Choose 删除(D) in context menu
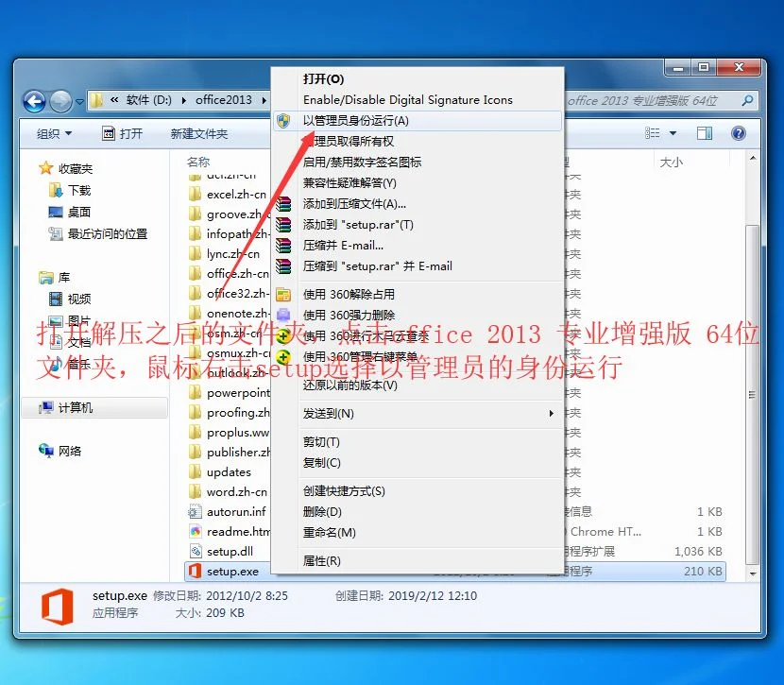The image size is (784, 685). coord(418,512)
